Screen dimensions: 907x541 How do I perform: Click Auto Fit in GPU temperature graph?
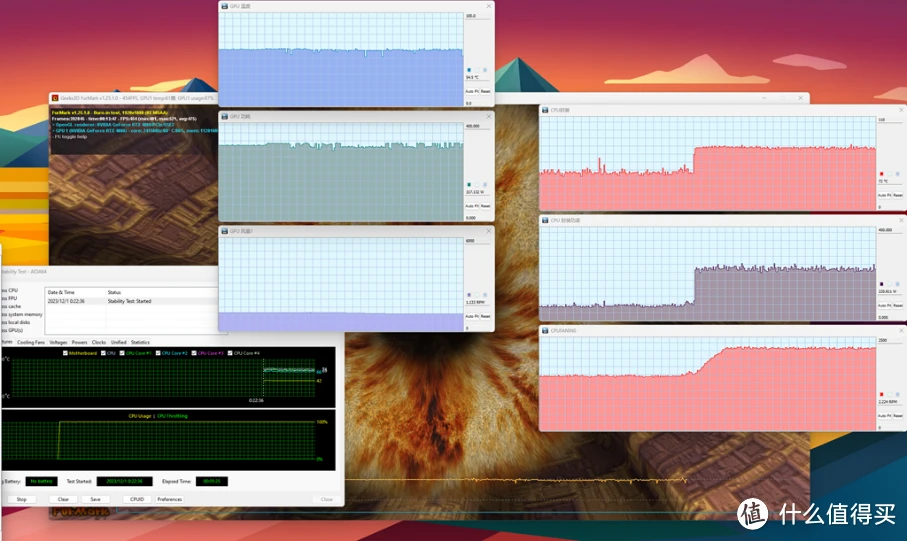(471, 91)
